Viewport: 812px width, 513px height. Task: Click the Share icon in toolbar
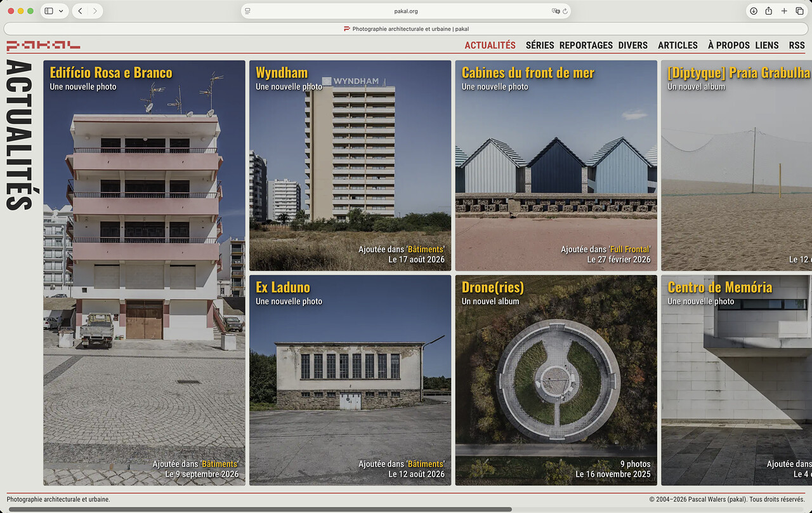(769, 11)
